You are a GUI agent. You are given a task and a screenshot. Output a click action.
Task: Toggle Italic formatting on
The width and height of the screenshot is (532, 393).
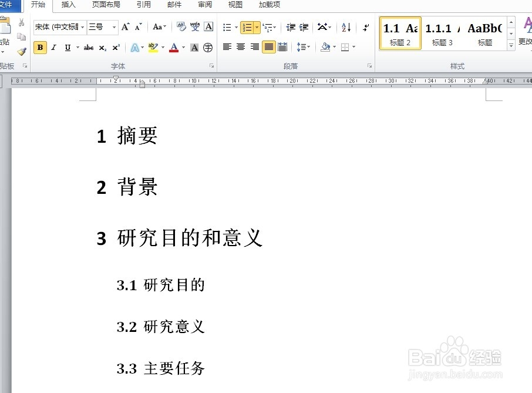pyautogui.click(x=53, y=48)
